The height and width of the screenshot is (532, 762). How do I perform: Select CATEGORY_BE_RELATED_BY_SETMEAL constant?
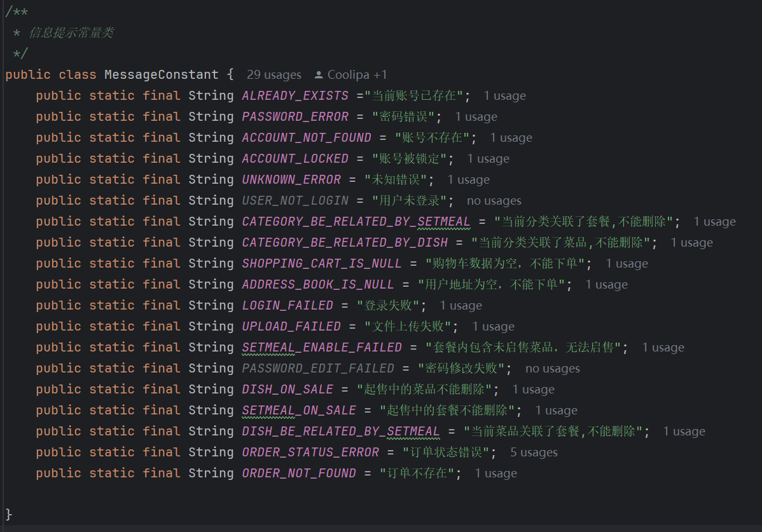pos(356,221)
